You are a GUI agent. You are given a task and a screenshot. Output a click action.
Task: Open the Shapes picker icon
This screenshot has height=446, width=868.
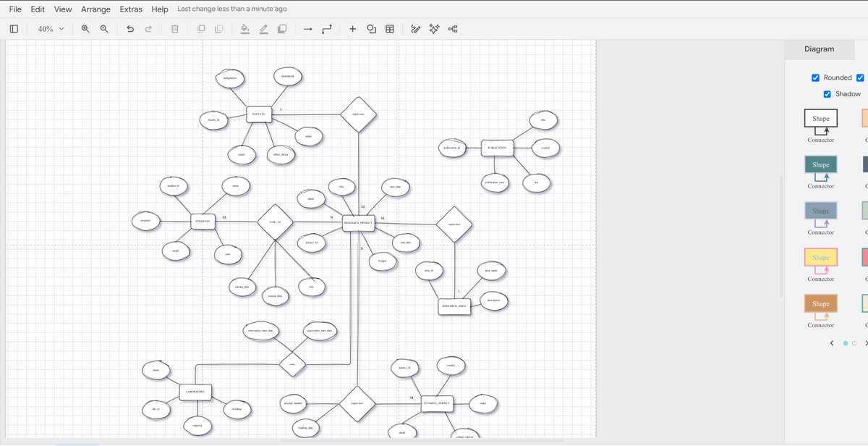371,29
